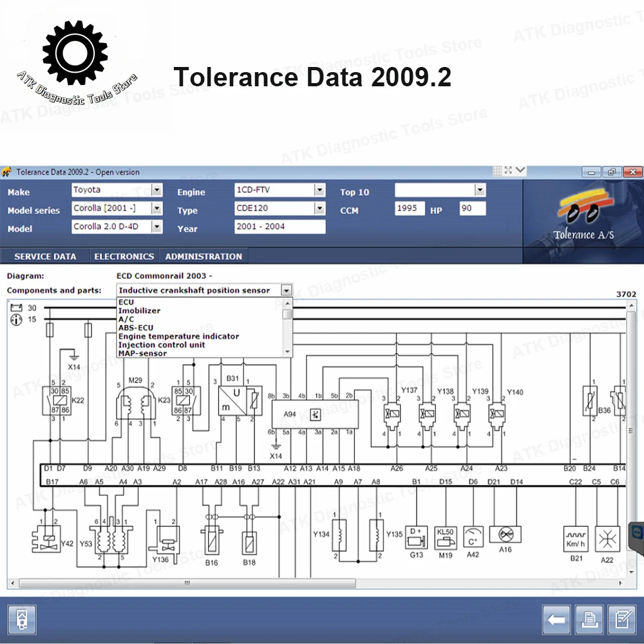The width and height of the screenshot is (644, 644).
Task: Click the A94 component in the diagram
Action: pos(315,414)
